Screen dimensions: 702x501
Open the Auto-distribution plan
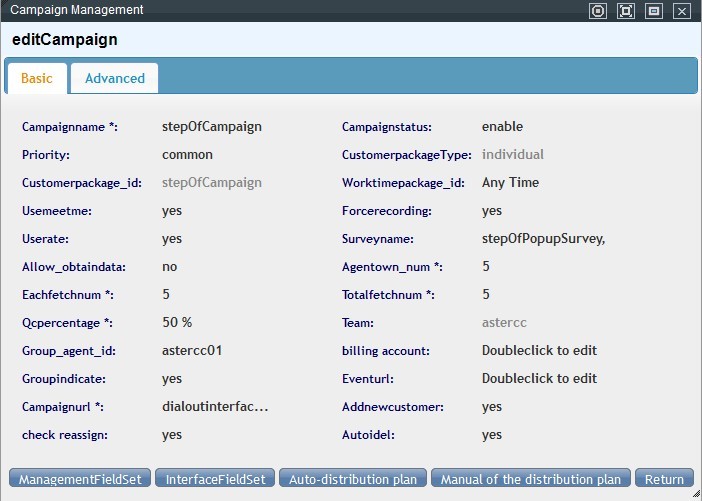click(353, 479)
